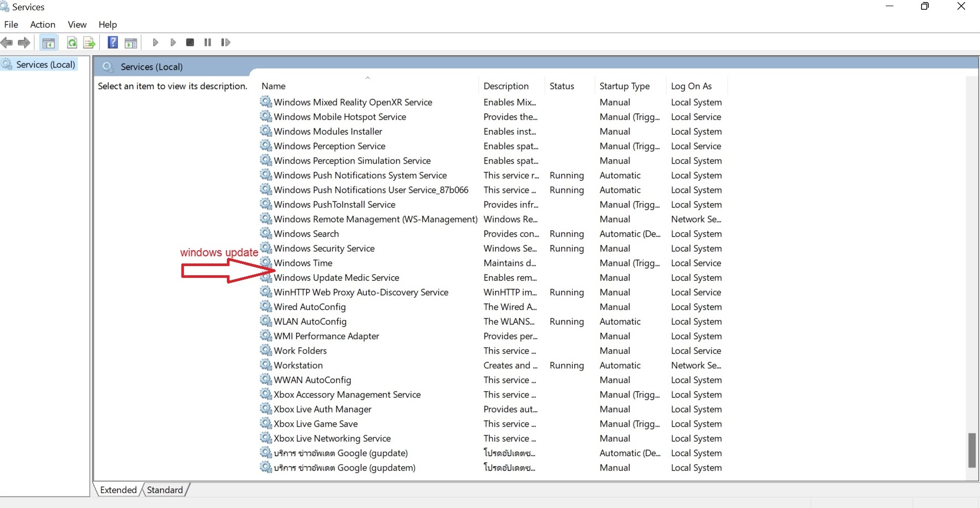
Task: Click gear icon beside Windows Modules Installer
Action: 265,131
